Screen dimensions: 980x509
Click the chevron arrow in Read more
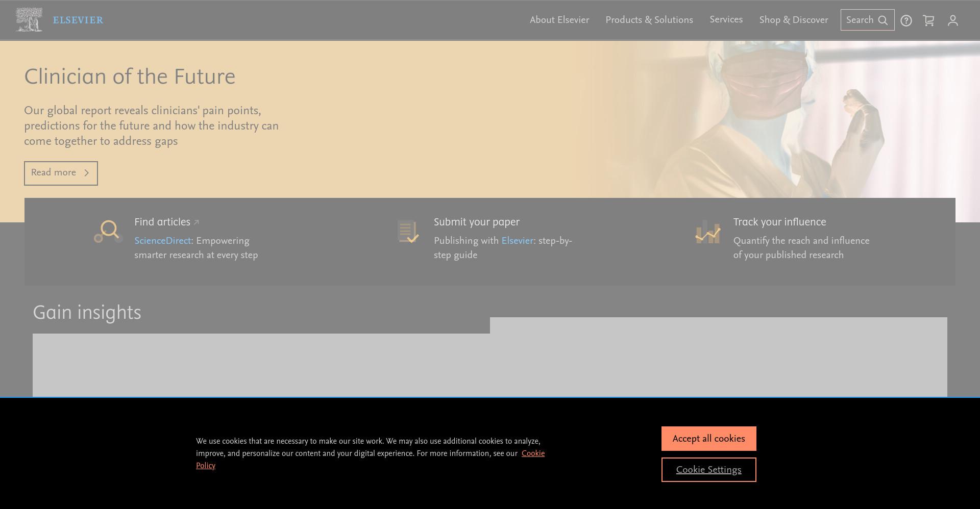click(x=86, y=173)
